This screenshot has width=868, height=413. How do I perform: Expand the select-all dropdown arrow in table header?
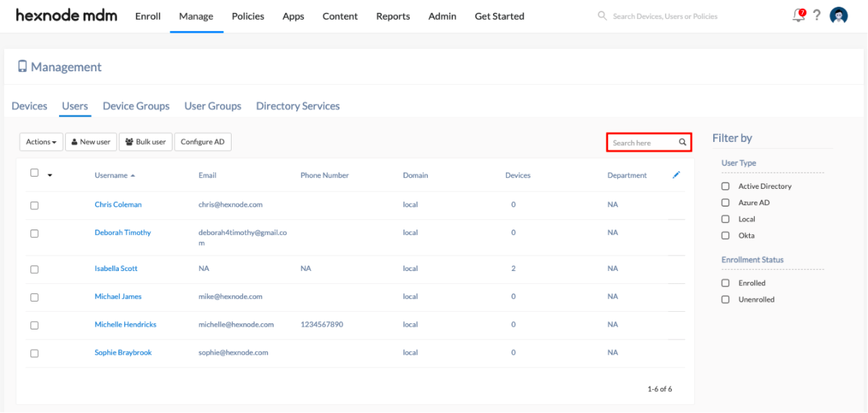coord(49,175)
